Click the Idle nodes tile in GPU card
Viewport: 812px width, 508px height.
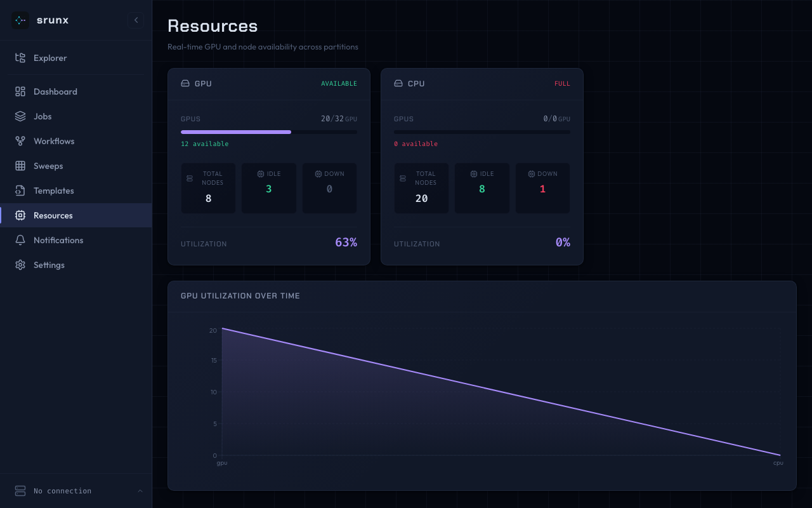[x=269, y=188]
